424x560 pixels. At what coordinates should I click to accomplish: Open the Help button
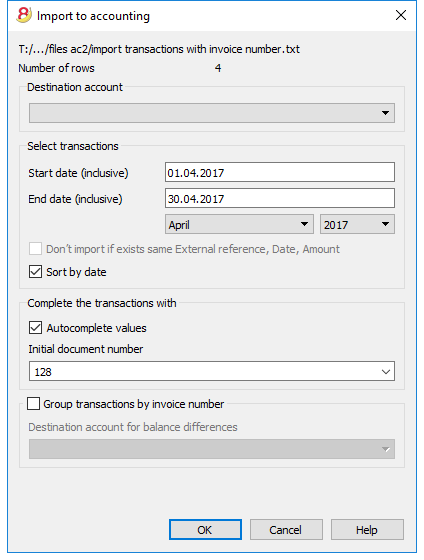tap(367, 530)
